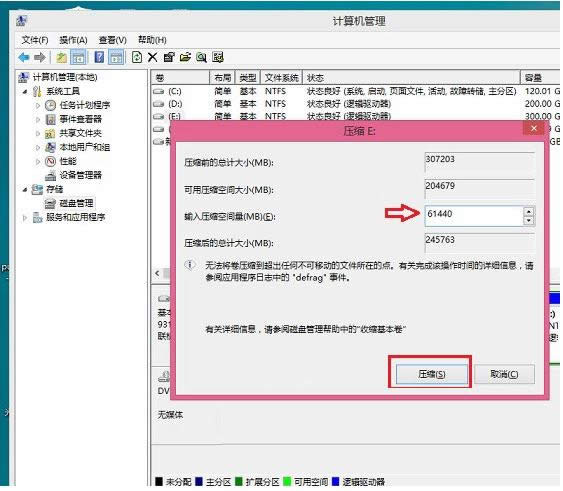
Task: Click the 状态 column header
Action: tap(411, 78)
